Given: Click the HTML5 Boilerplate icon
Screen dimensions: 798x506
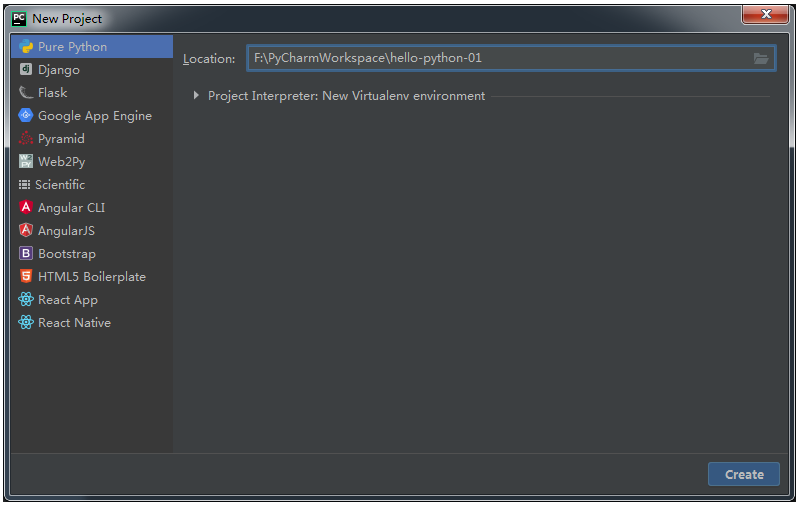Looking at the screenshot, I should 26,277.
